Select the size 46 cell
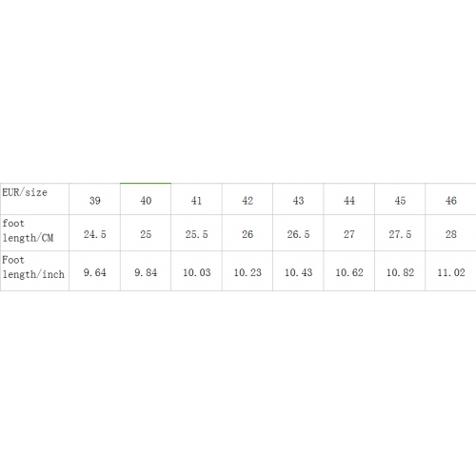This screenshot has height=476, width=476. 450,199
